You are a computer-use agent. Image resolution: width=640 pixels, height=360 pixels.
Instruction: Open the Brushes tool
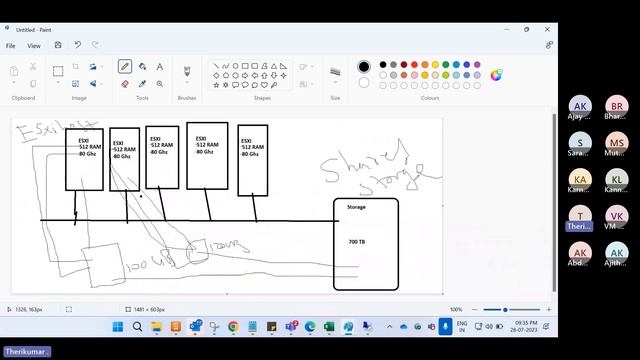[x=187, y=71]
